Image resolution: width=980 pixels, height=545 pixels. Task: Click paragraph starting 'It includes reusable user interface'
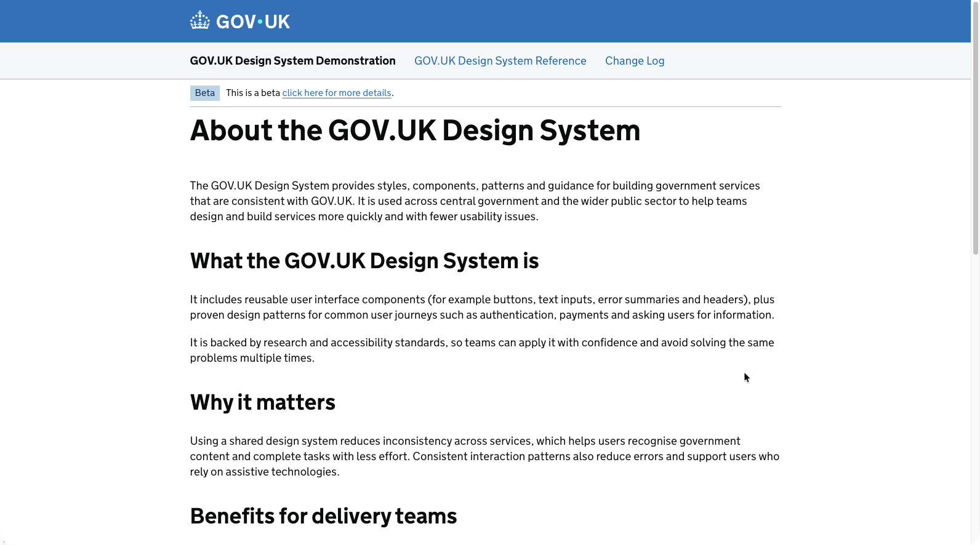481,307
